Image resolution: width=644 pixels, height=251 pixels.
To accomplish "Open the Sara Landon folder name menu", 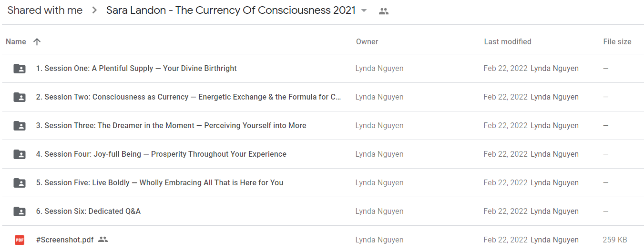I will click(231, 10).
